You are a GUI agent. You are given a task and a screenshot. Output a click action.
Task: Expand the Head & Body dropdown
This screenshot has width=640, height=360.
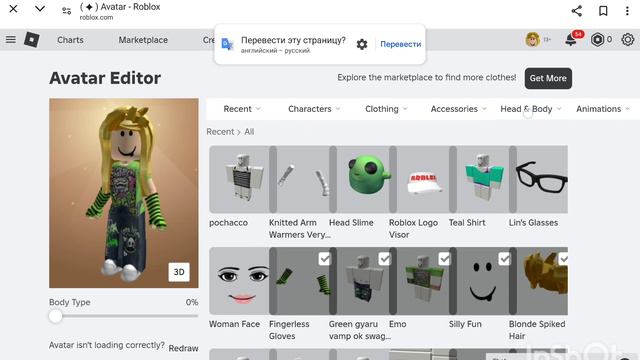click(531, 109)
